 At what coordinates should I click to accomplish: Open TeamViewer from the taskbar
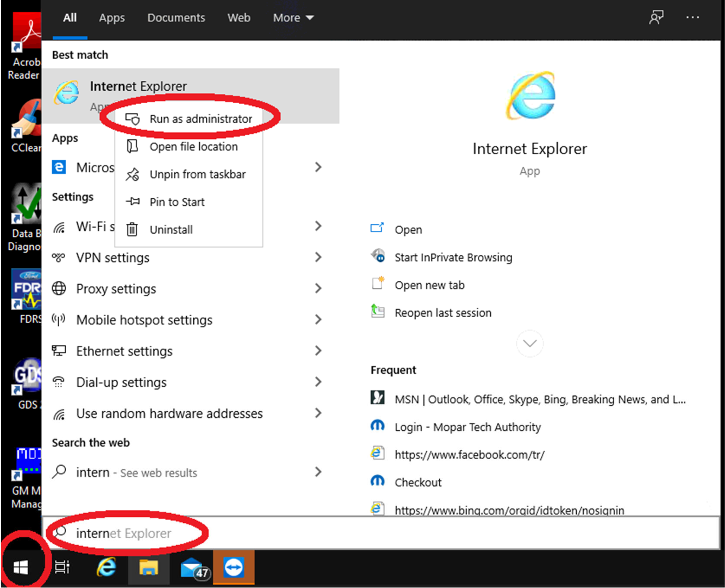point(234,567)
